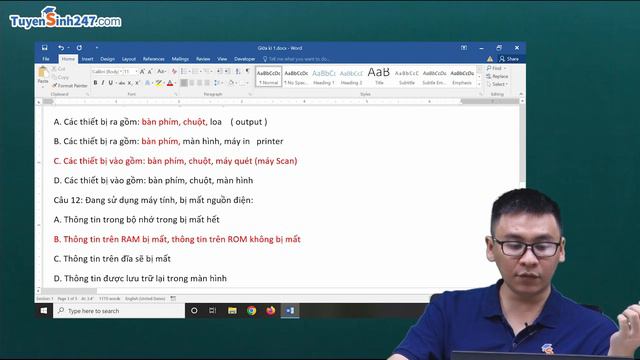
Task: Open the Layout tab
Action: tap(129, 59)
